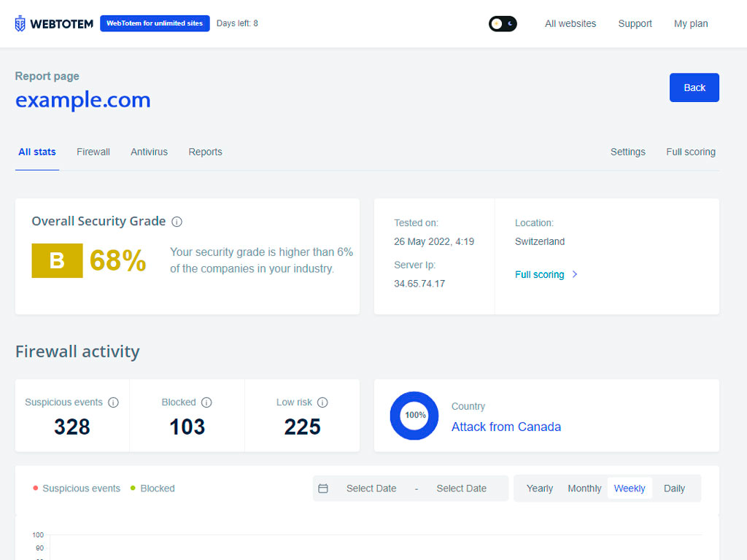Toggle Blocked series legend in chart
Screen dimensions: 747x560
(153, 489)
